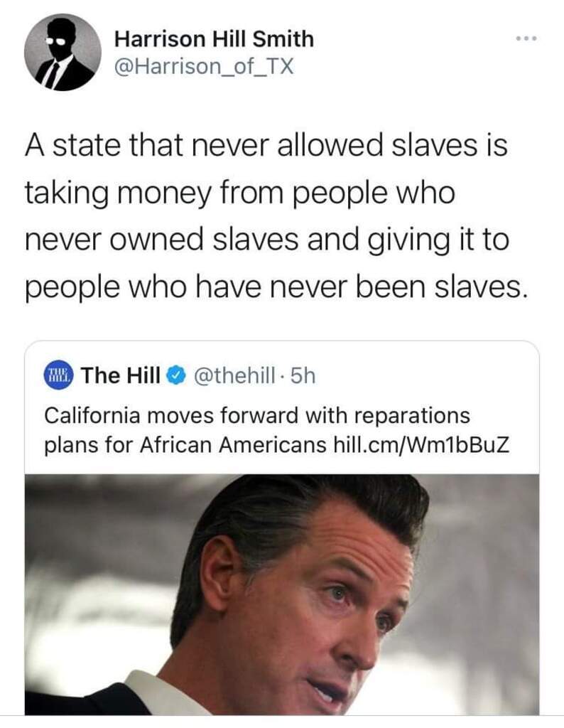
Task: Click the line "A state that never allowed slaves is"
Action: (266, 148)
